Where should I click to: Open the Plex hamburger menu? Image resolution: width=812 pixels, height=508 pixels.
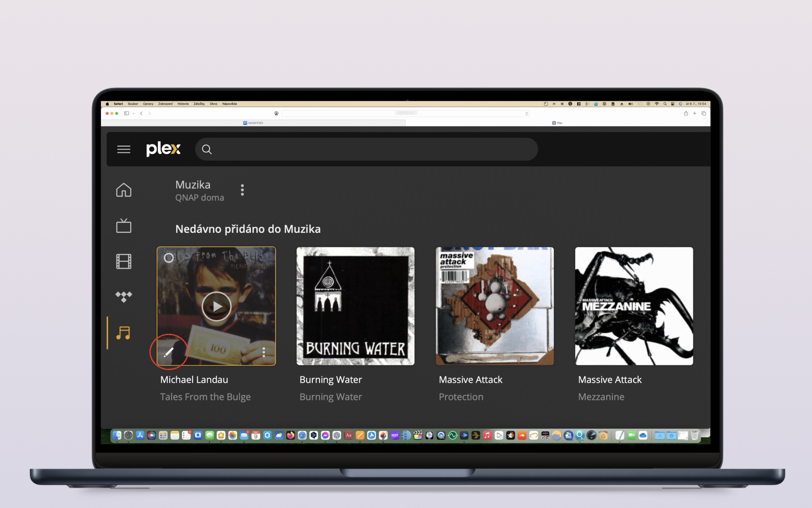click(124, 149)
